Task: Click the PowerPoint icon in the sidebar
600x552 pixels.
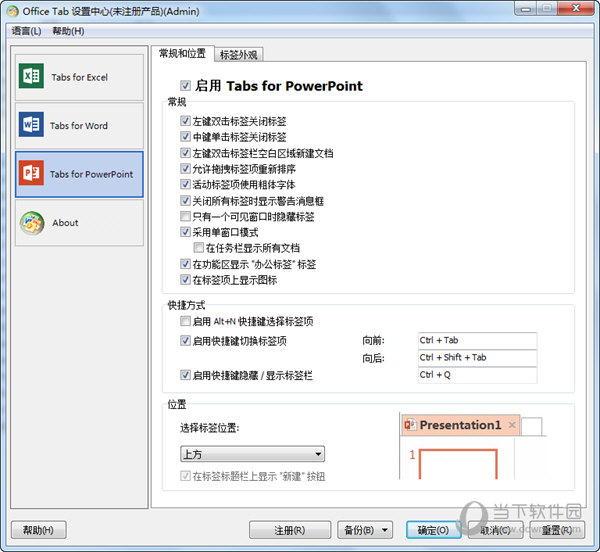Action: point(31,173)
